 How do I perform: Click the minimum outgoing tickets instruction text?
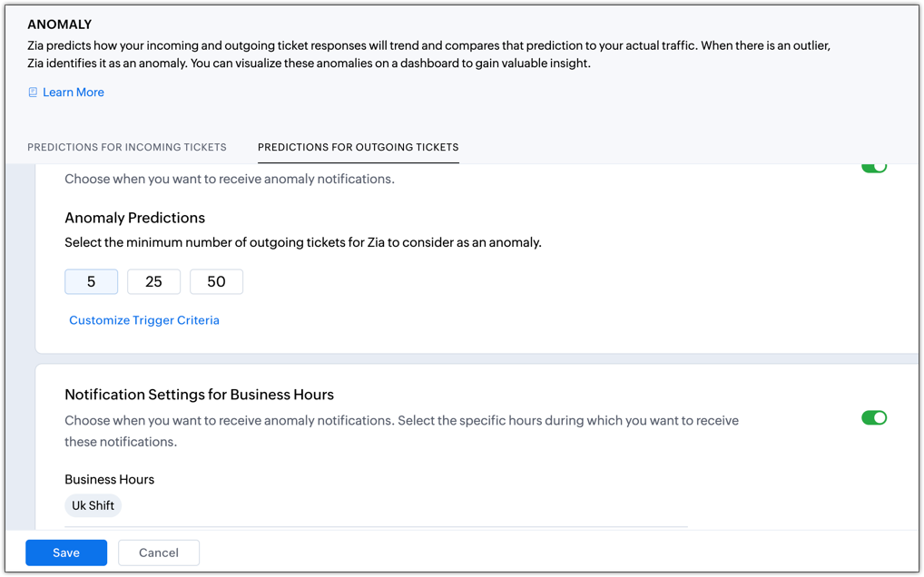[x=302, y=242]
